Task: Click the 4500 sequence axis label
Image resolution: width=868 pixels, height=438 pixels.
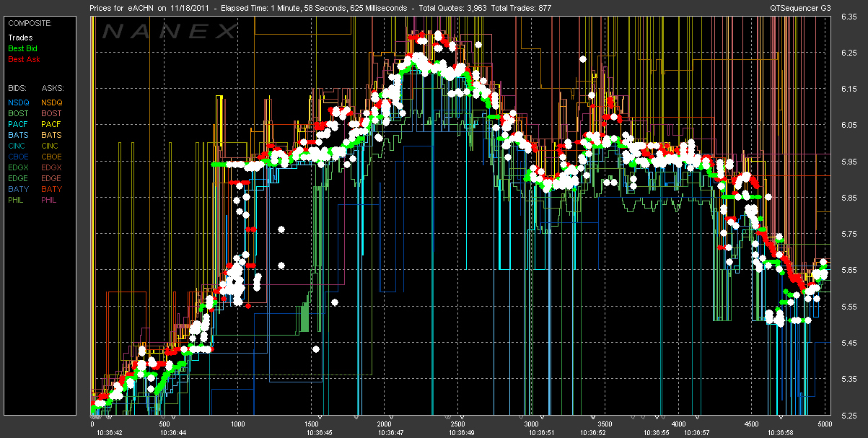Action: click(752, 424)
